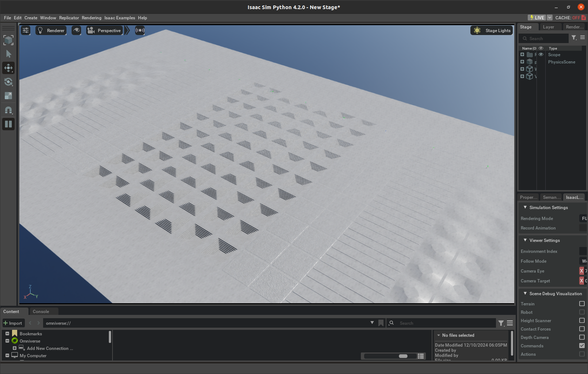Click the Import button
The height and width of the screenshot is (374, 588).
[13, 323]
